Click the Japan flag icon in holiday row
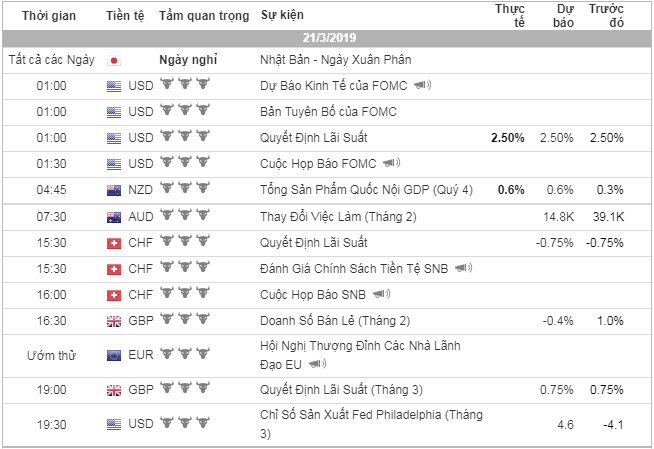The width and height of the screenshot is (654, 449). pos(113,60)
